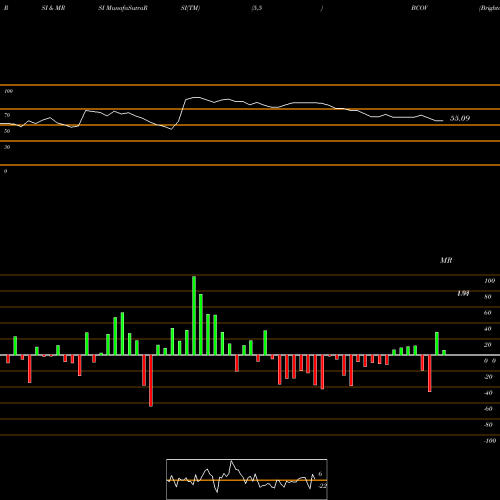Click the tallest green histogram bar
This screenshot has width=500, height=500.
click(194, 316)
